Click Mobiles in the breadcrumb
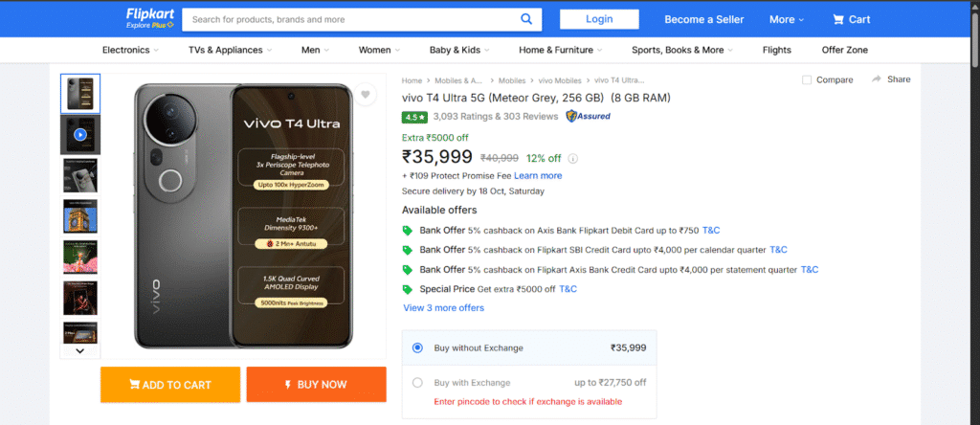980x425 pixels. tap(512, 80)
